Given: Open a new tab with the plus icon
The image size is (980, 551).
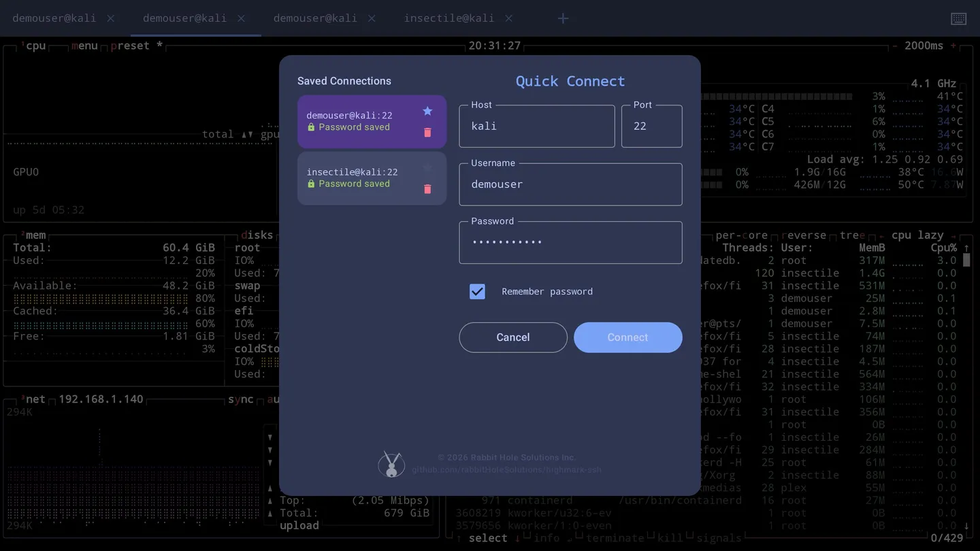Looking at the screenshot, I should [x=563, y=18].
